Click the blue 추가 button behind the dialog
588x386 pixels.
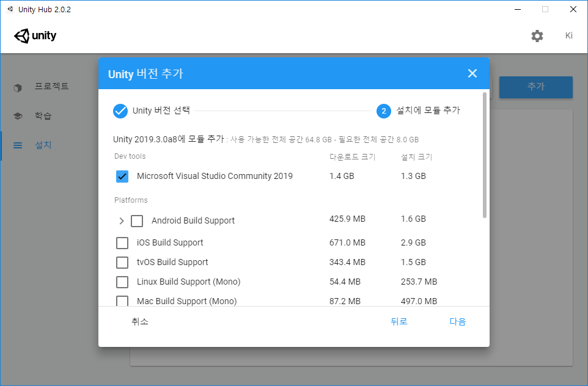pyautogui.click(x=535, y=87)
